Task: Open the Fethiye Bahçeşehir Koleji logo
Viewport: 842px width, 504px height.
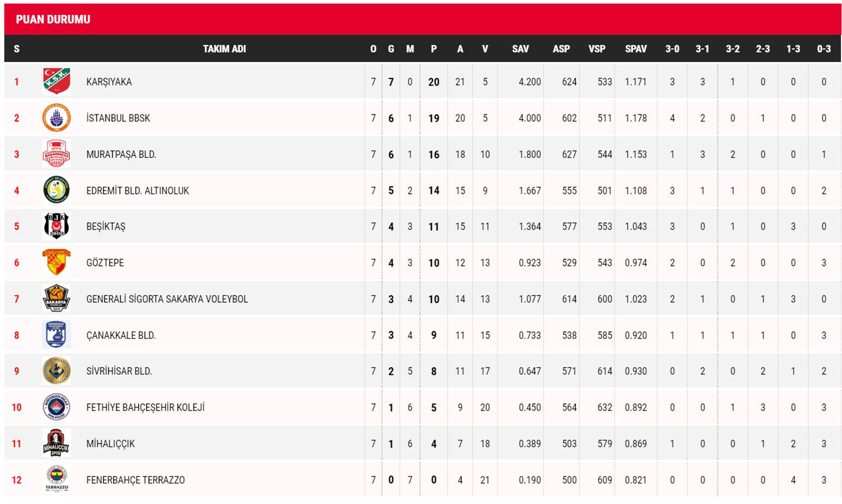Action: [57, 407]
